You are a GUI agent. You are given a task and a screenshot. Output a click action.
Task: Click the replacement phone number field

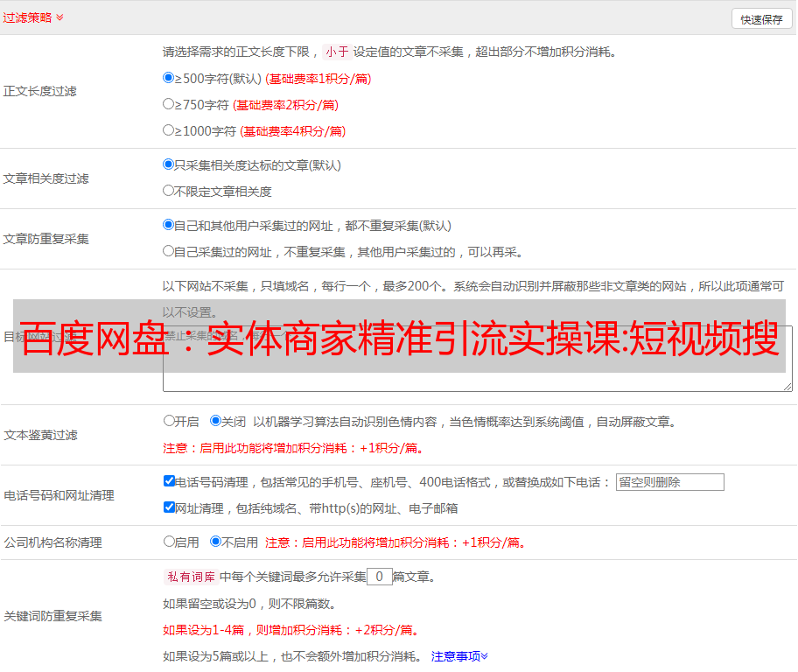(669, 482)
